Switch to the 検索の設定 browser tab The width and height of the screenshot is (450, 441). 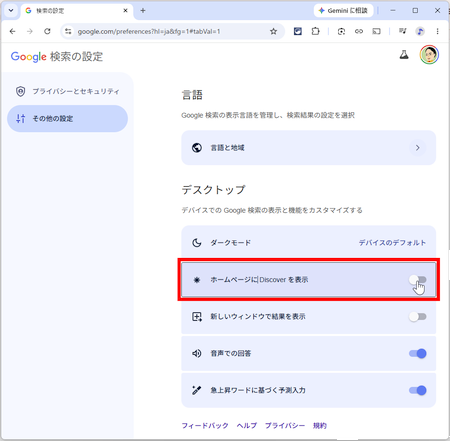(x=77, y=11)
